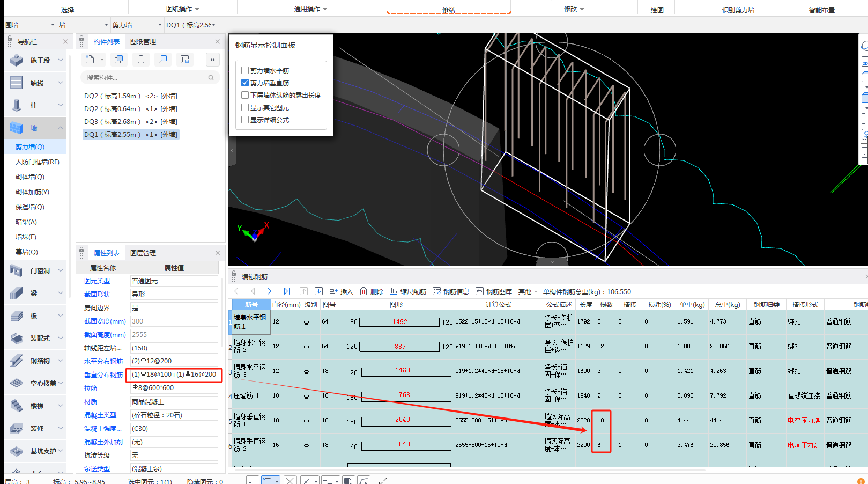Uncheck 剪力墙垂直筋 display checkbox

pos(245,83)
